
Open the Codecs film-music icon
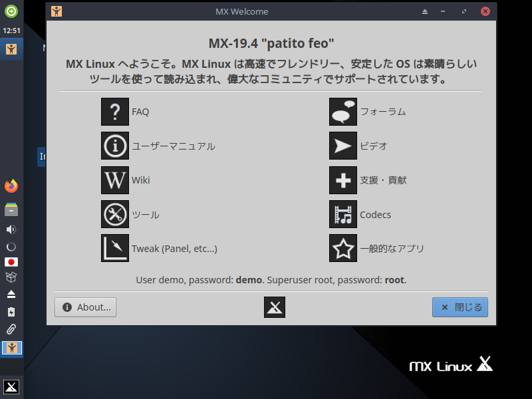(343, 214)
